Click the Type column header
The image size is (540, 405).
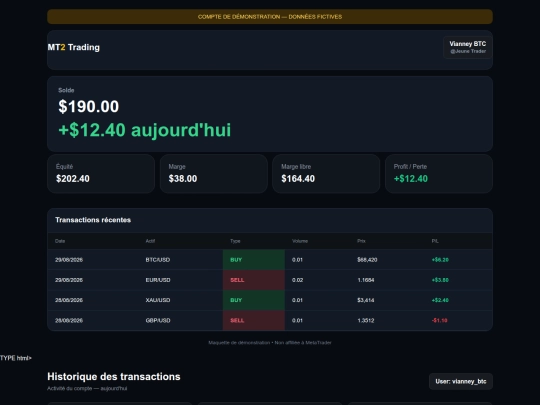235,241
